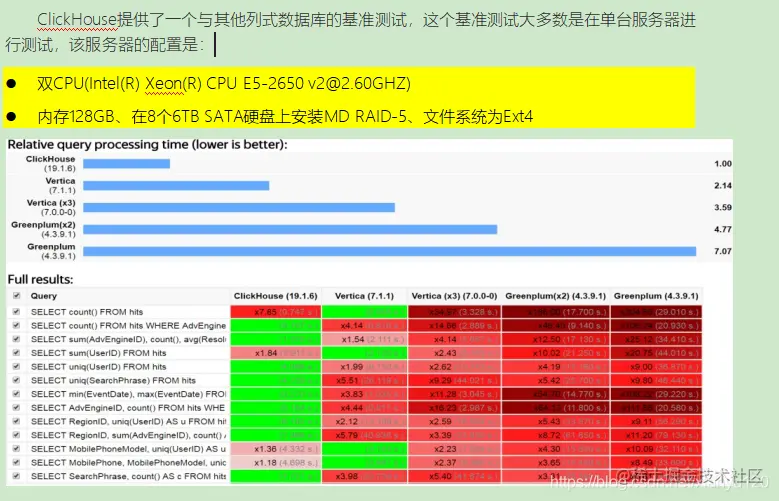Toggle checkbox for RegionID, uniq(UserID) query

tap(16, 421)
